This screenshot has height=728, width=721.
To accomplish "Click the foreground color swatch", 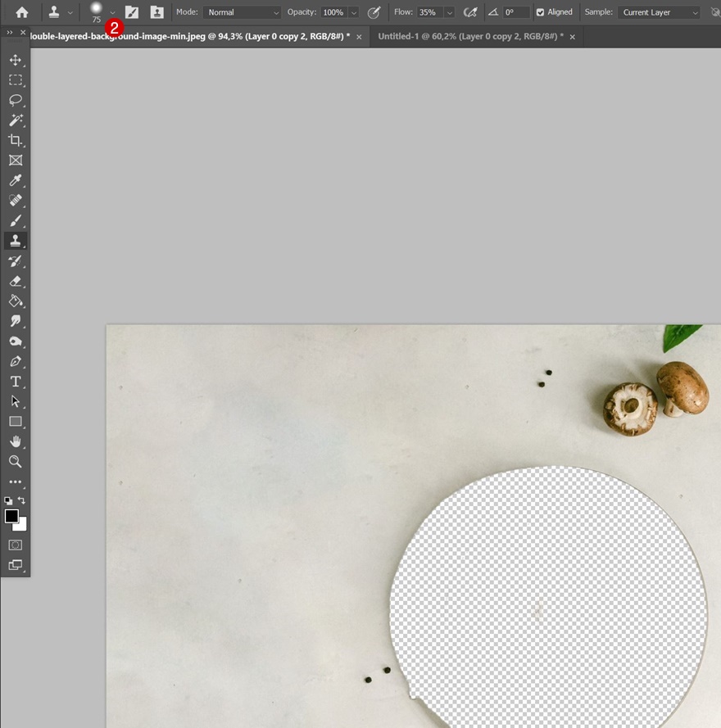I will [x=11, y=516].
